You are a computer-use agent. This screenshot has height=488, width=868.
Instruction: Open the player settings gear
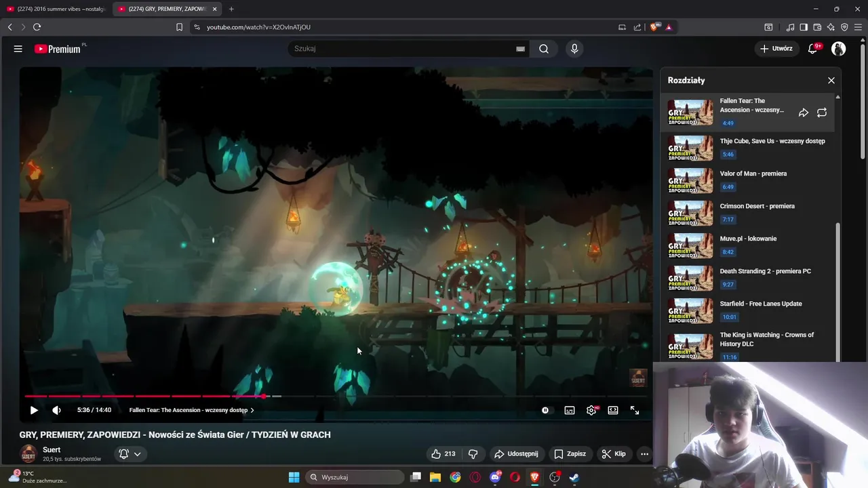click(591, 410)
